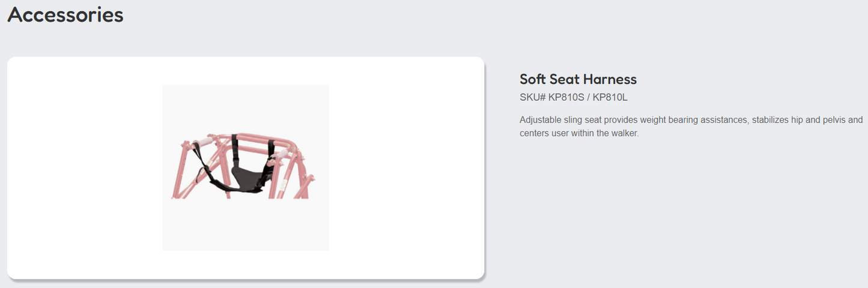Viewport: 868px width, 288px height.
Task: Open the Soft Seat Harness title
Action: (x=578, y=79)
